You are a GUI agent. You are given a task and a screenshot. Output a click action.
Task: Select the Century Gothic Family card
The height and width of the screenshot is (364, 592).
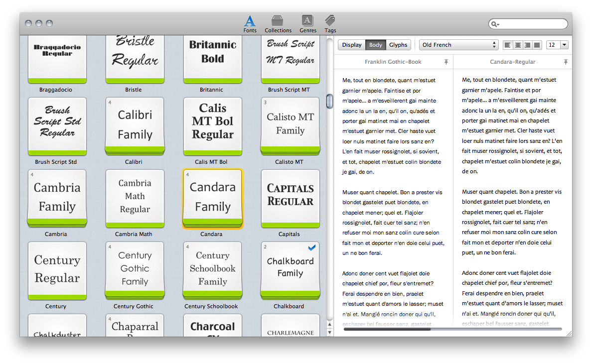[135, 271]
